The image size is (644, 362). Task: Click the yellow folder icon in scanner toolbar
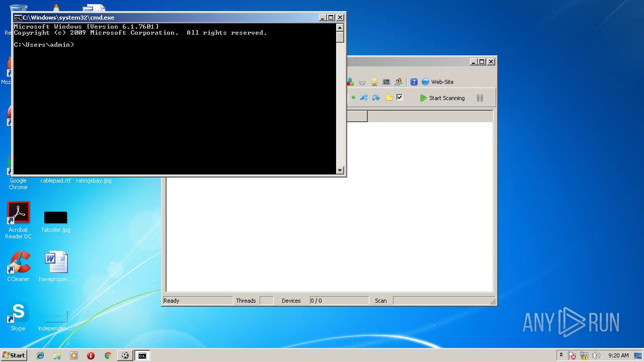[389, 98]
